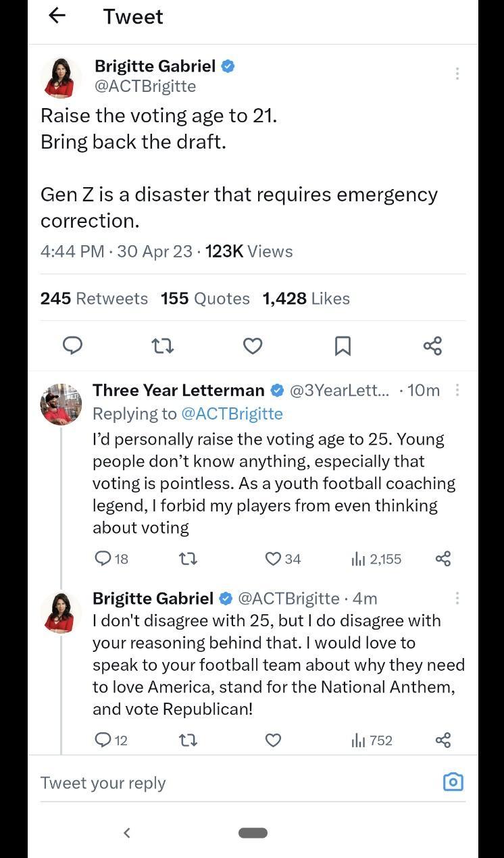Open the three-dot menu on Brigitte's reply

tap(457, 598)
